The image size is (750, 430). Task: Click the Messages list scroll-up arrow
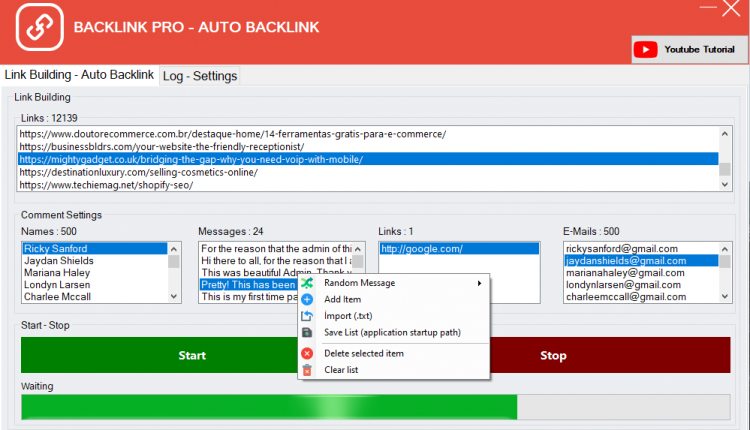pos(358,249)
